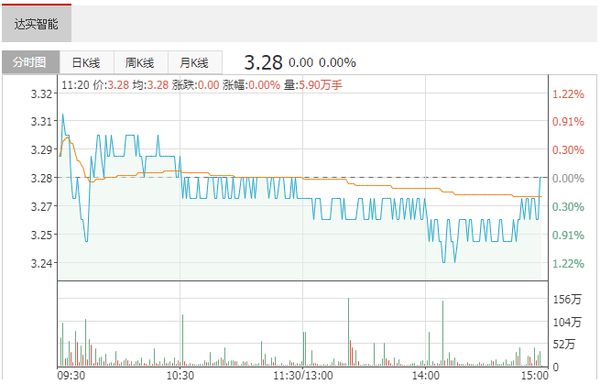Click the 均:3.28 average price readout

[150, 85]
